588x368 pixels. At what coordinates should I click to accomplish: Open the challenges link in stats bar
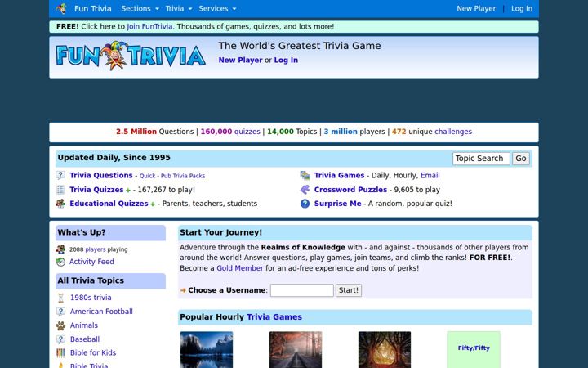pos(453,132)
